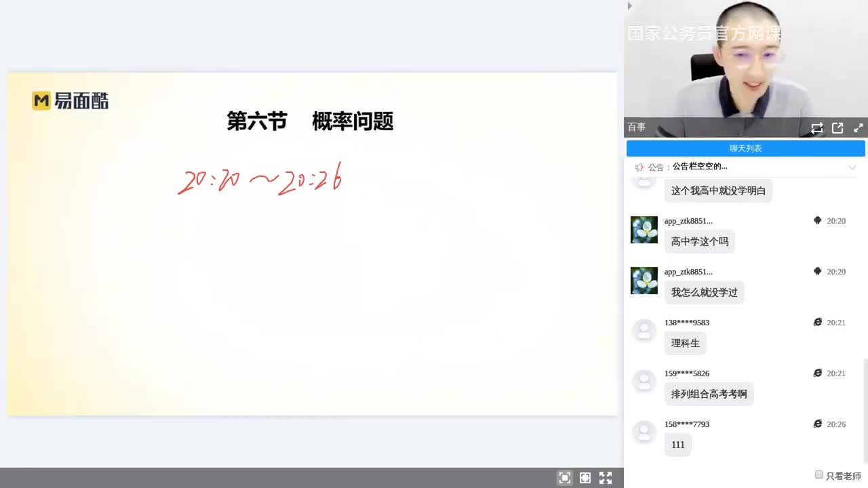
Task: Click avatar of user 159****5826
Action: [x=644, y=382]
